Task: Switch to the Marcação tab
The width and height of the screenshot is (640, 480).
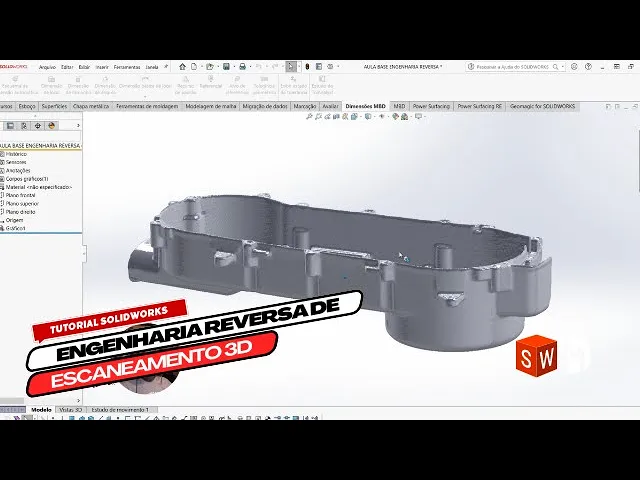Action: click(x=305, y=106)
